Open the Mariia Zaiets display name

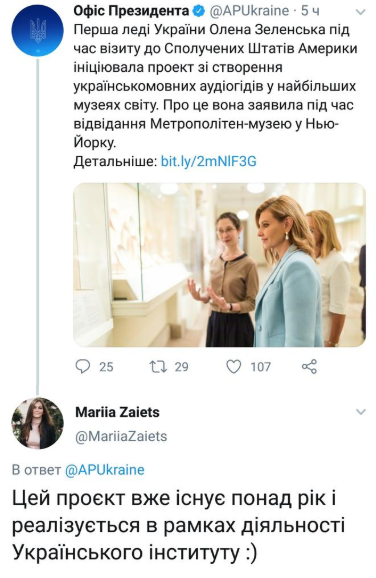pyautogui.click(x=117, y=412)
